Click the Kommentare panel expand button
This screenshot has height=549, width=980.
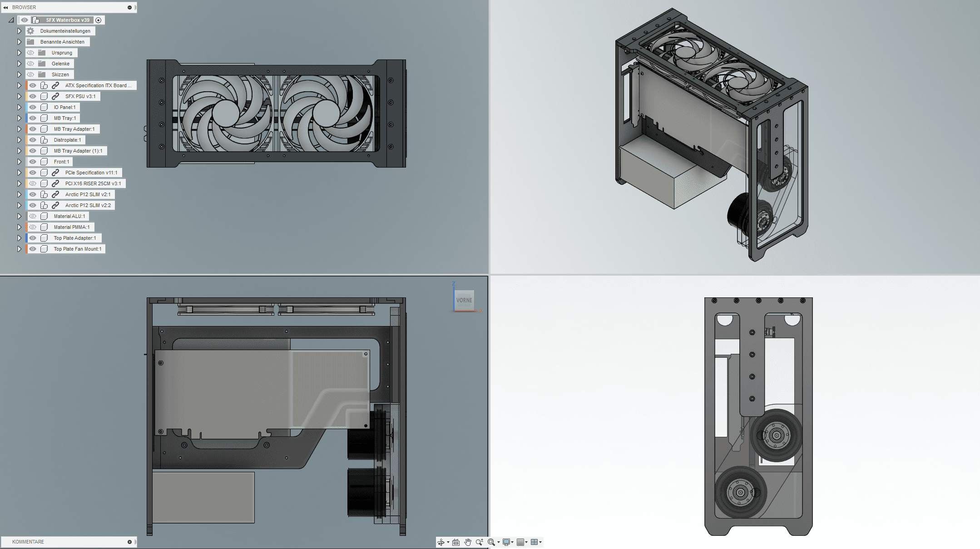pos(129,542)
